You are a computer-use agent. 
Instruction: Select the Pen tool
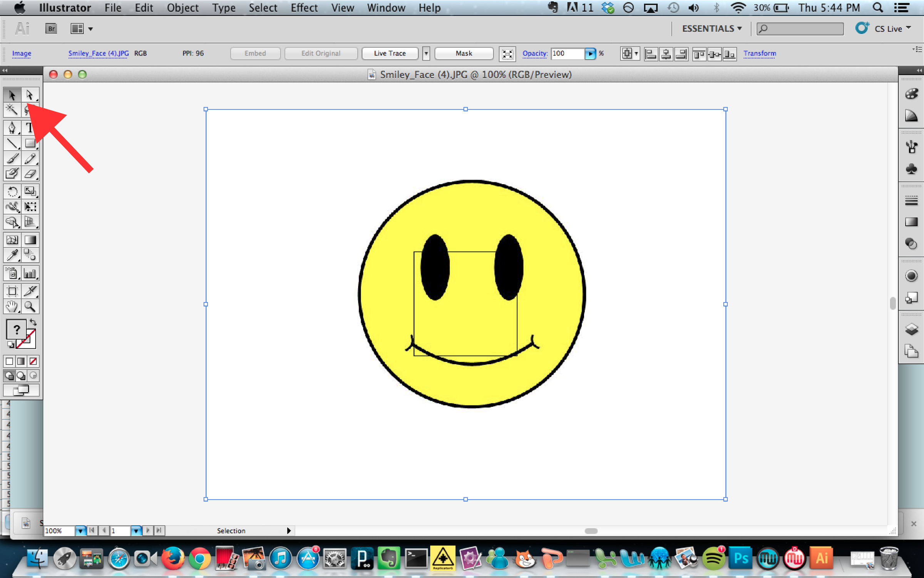(x=12, y=128)
